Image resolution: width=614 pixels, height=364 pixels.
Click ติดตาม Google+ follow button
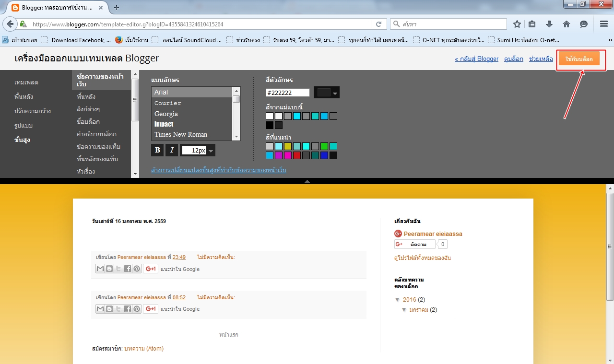pos(415,245)
